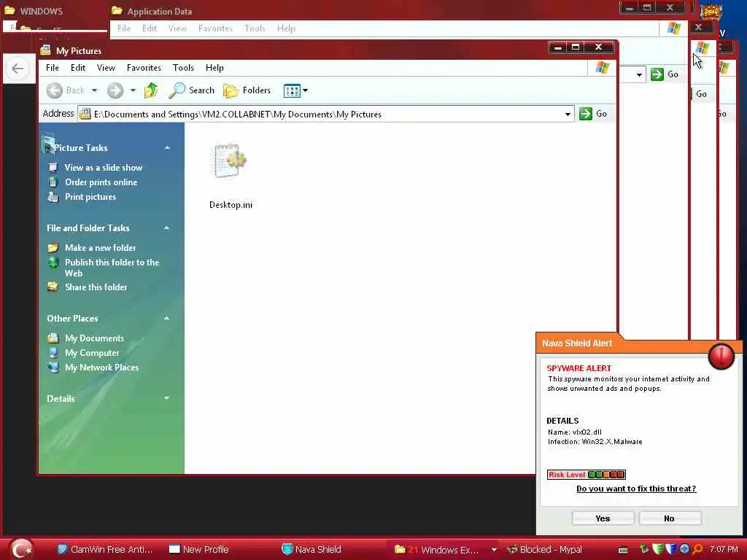747x560 pixels.
Task: Open Search in My Pictures toolbar
Action: [x=192, y=90]
